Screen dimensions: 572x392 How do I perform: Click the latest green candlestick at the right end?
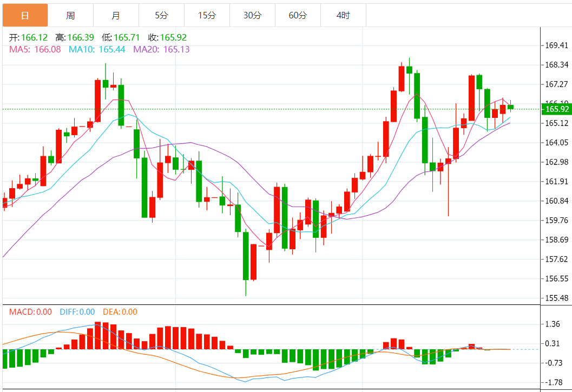pos(510,107)
